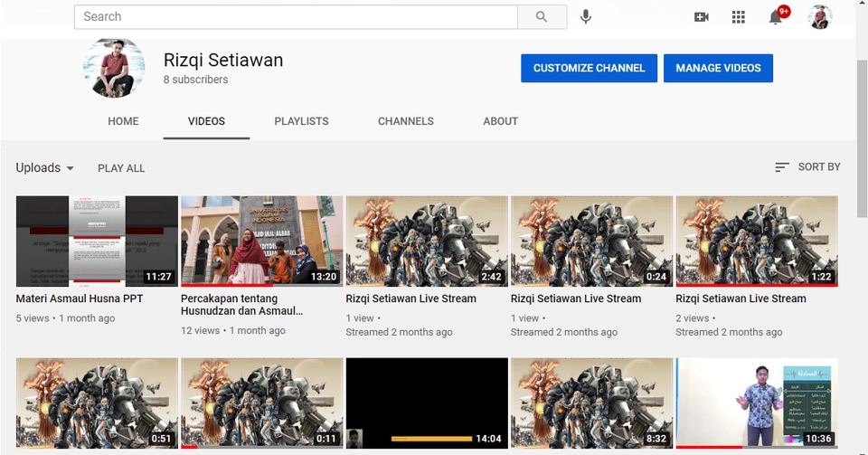The width and height of the screenshot is (868, 455).
Task: Click the search magnifier button
Action: click(542, 16)
